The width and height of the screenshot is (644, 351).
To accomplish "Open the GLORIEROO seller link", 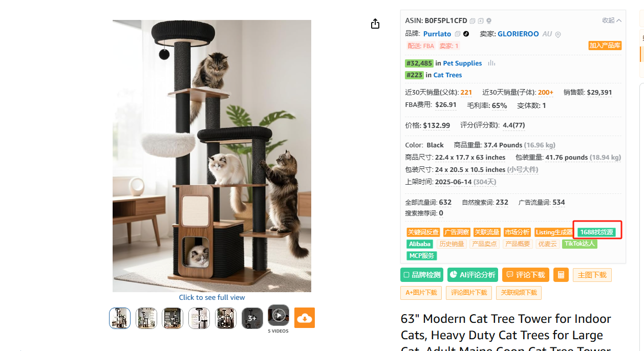I will click(518, 34).
